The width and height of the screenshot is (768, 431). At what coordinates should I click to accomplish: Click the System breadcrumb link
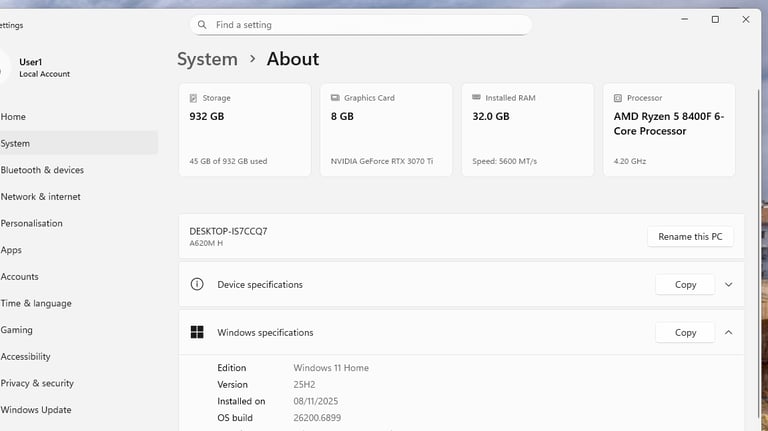click(x=207, y=59)
